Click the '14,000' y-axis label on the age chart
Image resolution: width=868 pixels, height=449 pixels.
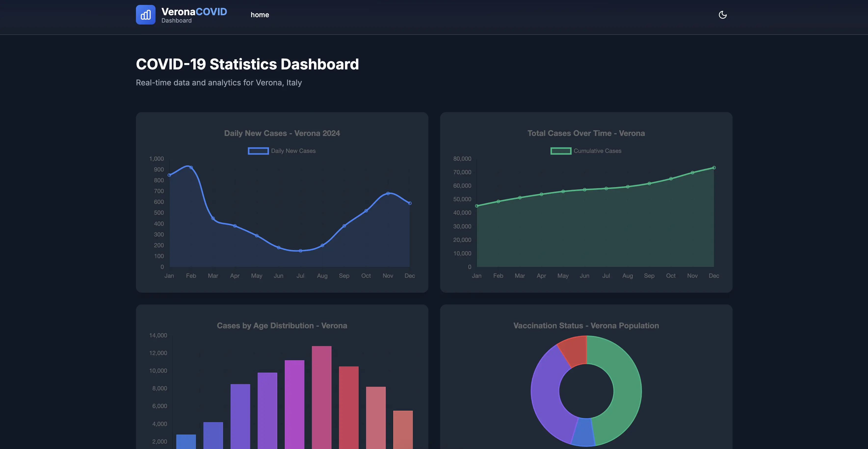(158, 335)
